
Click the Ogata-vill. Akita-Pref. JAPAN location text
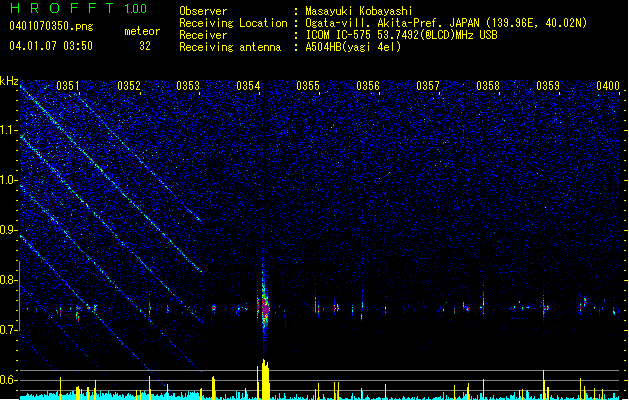point(446,23)
